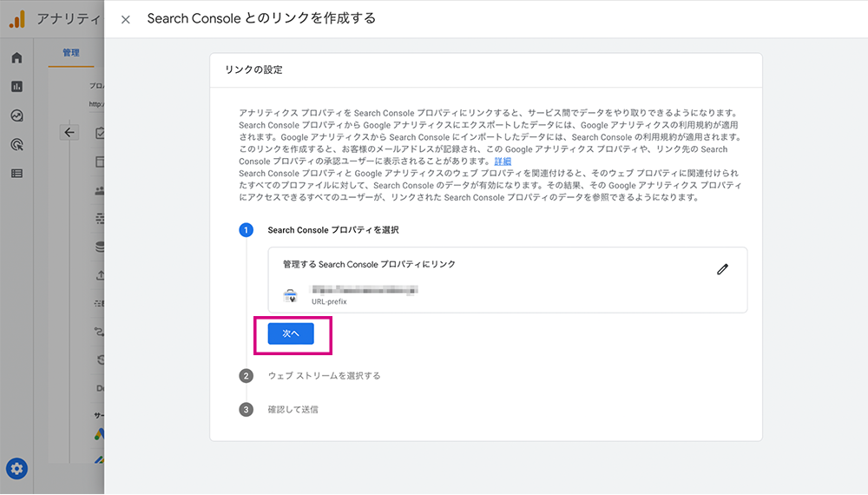Click the Search Console property icon
The image size is (868, 495).
click(290, 295)
